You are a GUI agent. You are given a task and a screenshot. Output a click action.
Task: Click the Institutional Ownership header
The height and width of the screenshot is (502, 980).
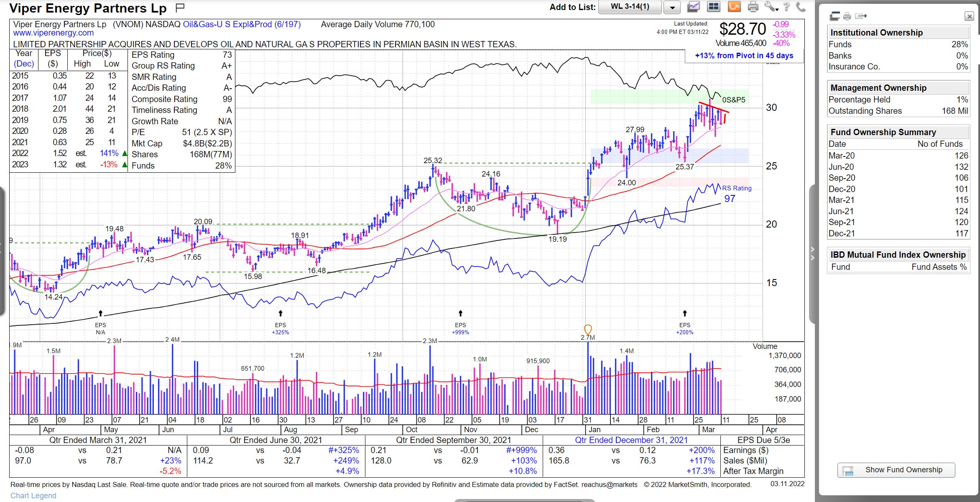(898, 33)
